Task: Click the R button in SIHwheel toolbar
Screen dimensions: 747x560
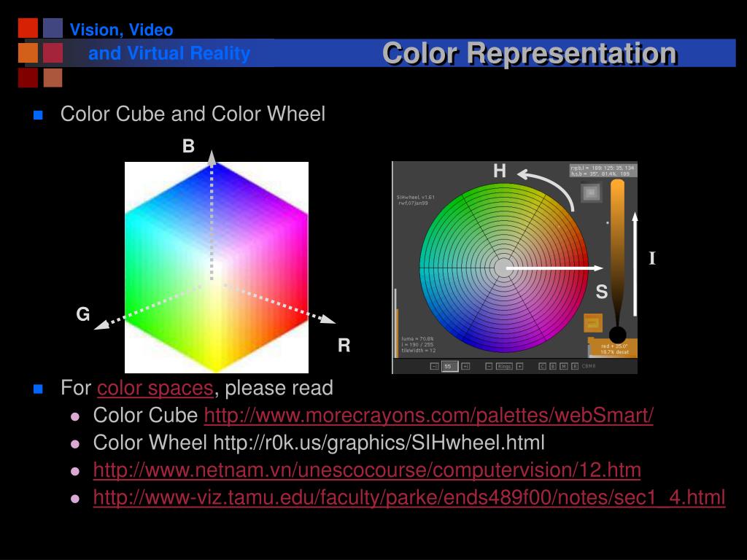Action: (575, 366)
